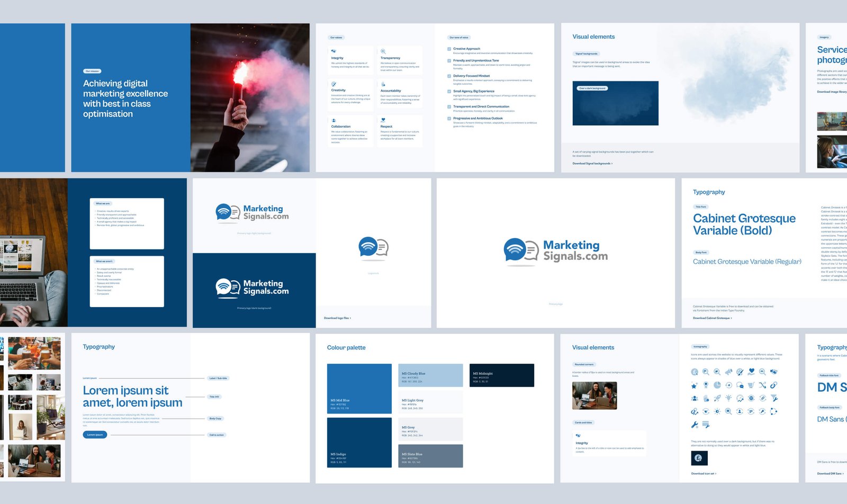Select the icon above Accountability
The width and height of the screenshot is (847, 504).
pyautogui.click(x=383, y=84)
